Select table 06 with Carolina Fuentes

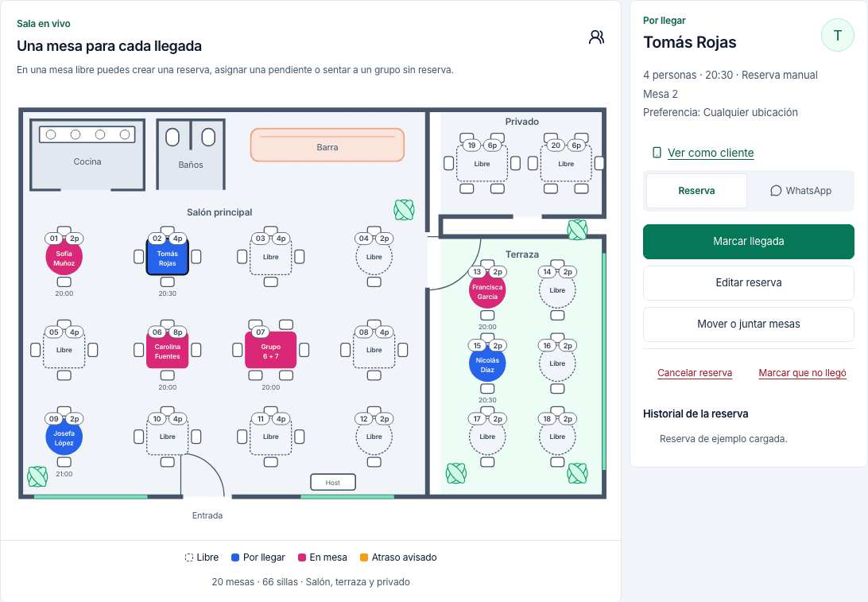tap(167, 351)
